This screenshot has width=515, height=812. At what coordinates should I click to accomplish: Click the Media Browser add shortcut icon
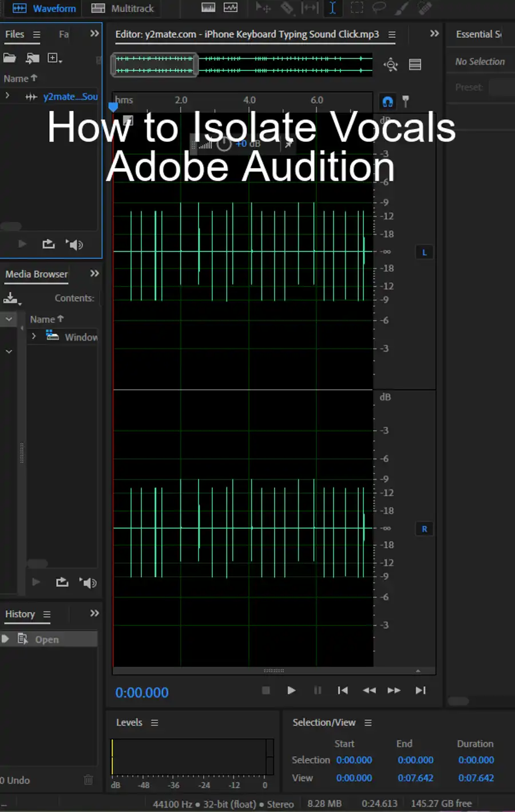12,298
